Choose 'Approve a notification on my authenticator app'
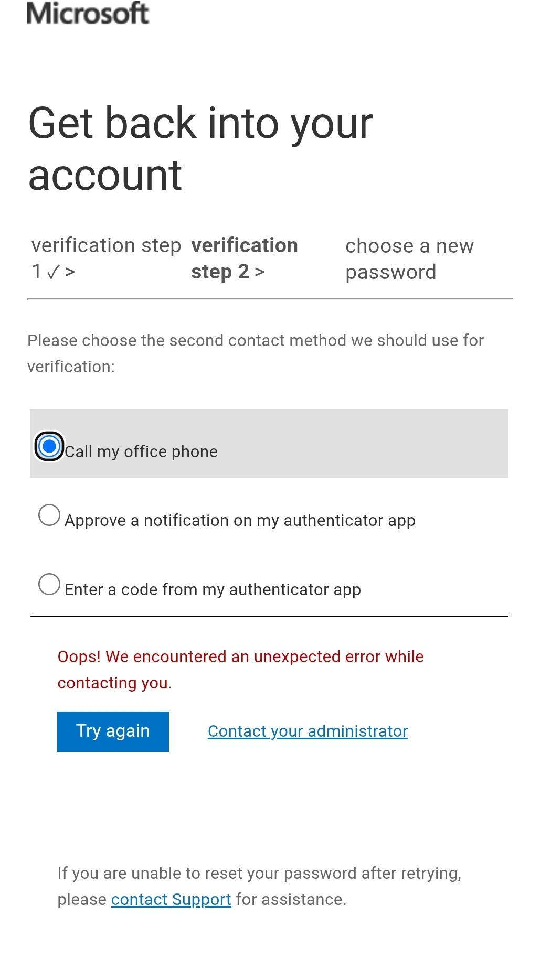 (x=50, y=515)
